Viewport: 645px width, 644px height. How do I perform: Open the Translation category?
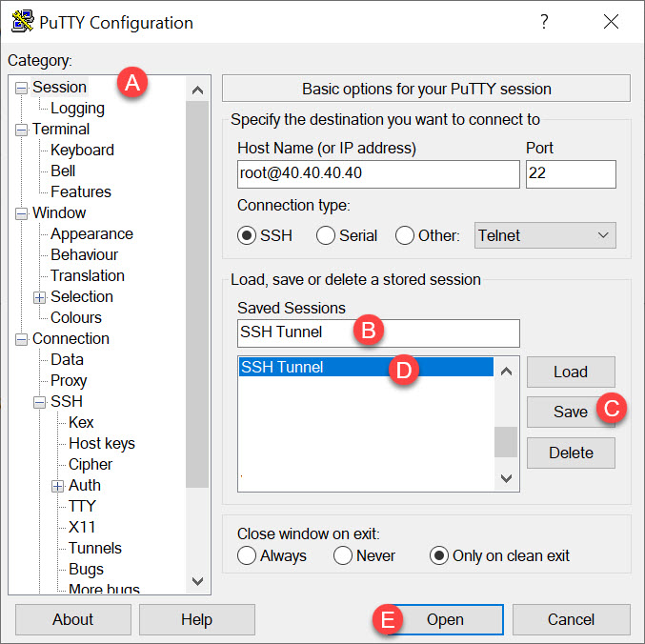88,276
